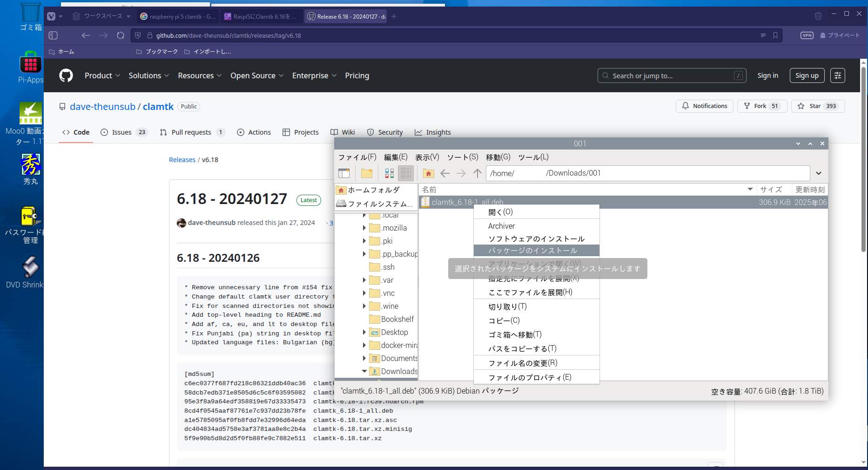Image resolution: width=868 pixels, height=470 pixels.
Task: Open the Issues tab in repository
Action: pos(124,132)
